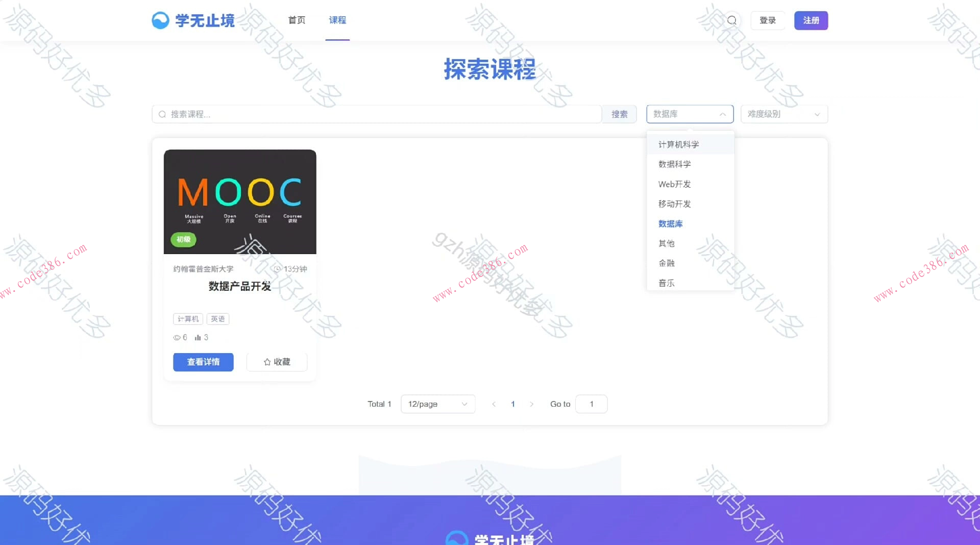Image resolution: width=980 pixels, height=545 pixels.
Task: Open the 难度级别 dropdown
Action: pyautogui.click(x=784, y=114)
